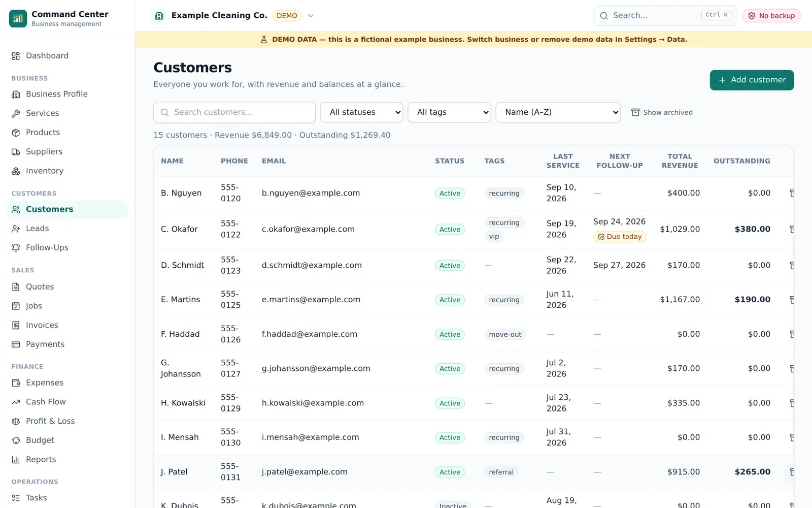The height and width of the screenshot is (508, 812).
Task: Click the move-out tag for F. Haddad
Action: pyautogui.click(x=505, y=334)
